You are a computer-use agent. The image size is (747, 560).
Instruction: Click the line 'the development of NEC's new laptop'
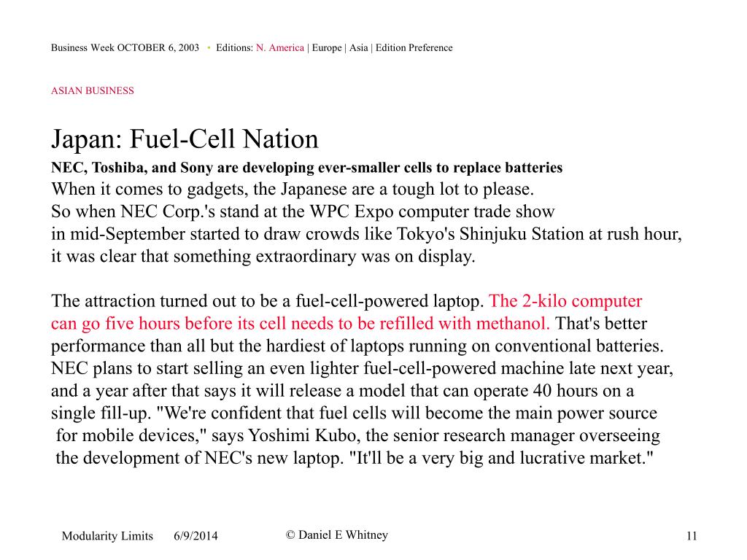(x=355, y=458)
